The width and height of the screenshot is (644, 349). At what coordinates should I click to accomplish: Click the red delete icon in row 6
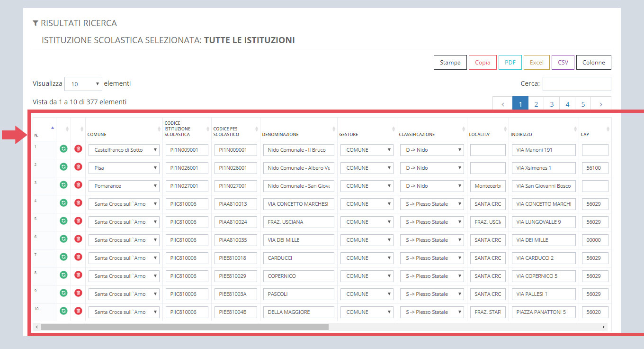78,239
